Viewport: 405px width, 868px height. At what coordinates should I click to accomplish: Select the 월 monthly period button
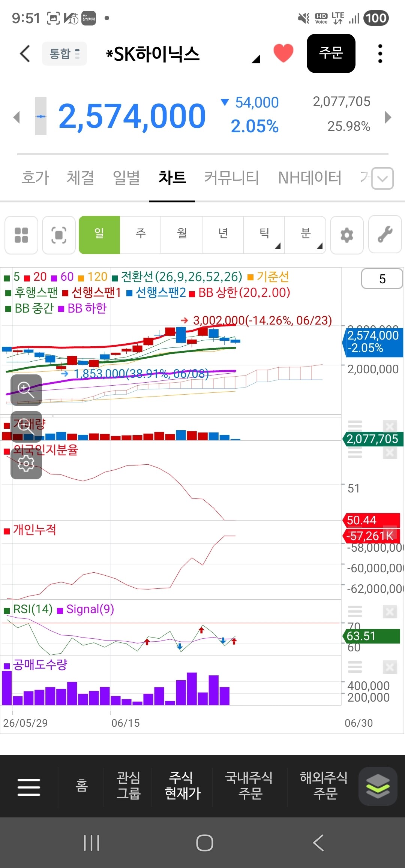click(x=182, y=235)
